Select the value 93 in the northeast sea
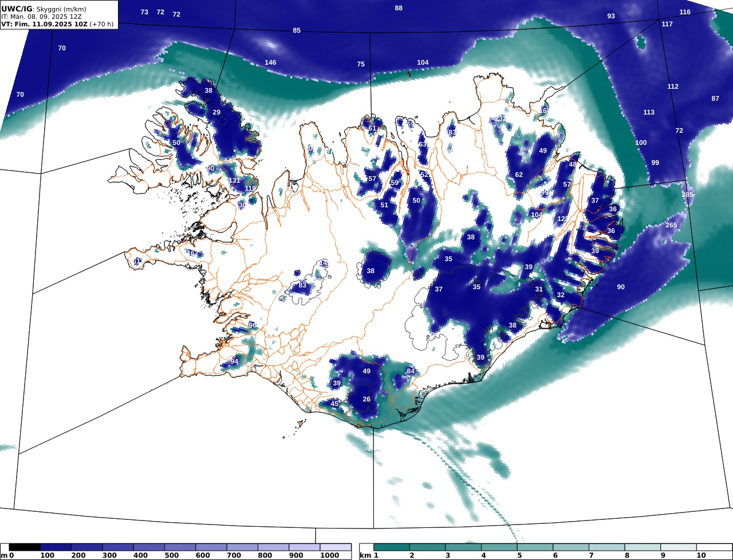This screenshot has height=560, width=733. click(611, 16)
